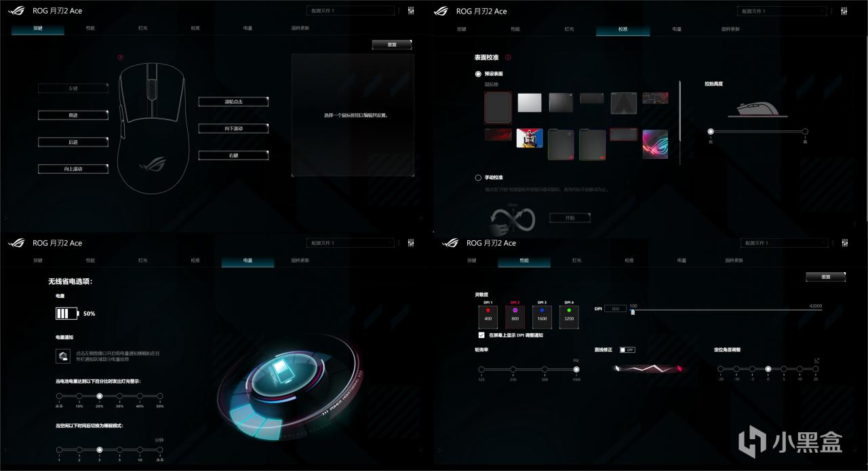This screenshot has width=868, height=471.
Task: Click the grayed 左键 button box
Action: [73, 88]
